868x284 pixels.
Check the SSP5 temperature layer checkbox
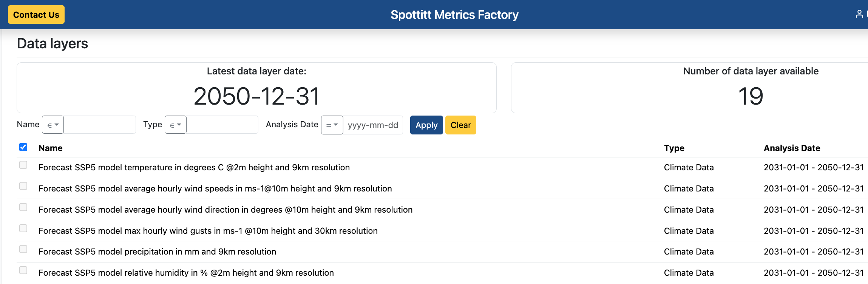pyautogui.click(x=23, y=165)
